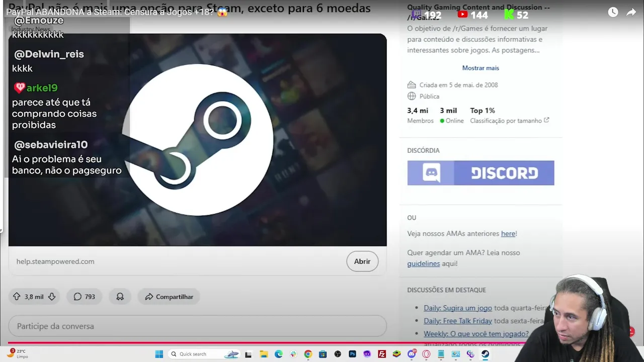Screen dimensions: 644x362
Task: Click the weather widget in taskbar
Action: 18,353
